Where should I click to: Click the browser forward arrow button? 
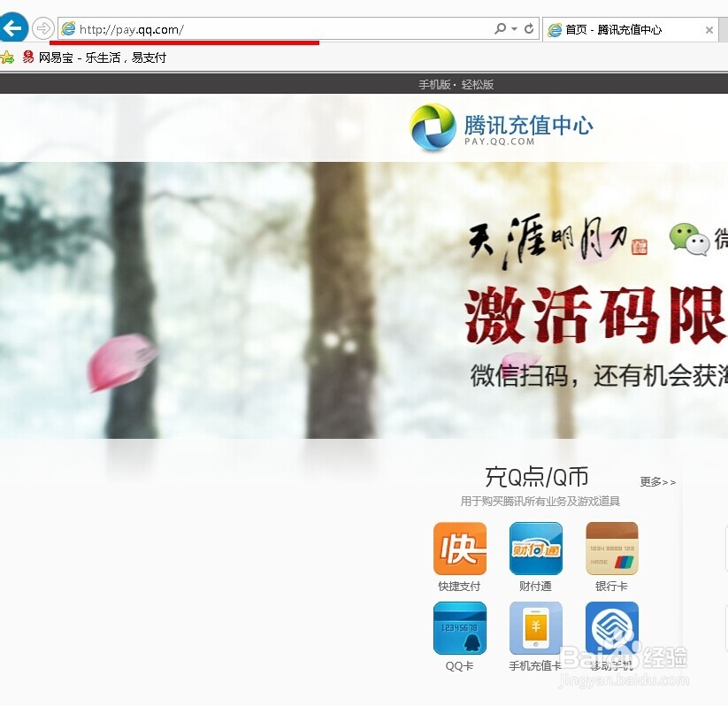(x=43, y=28)
